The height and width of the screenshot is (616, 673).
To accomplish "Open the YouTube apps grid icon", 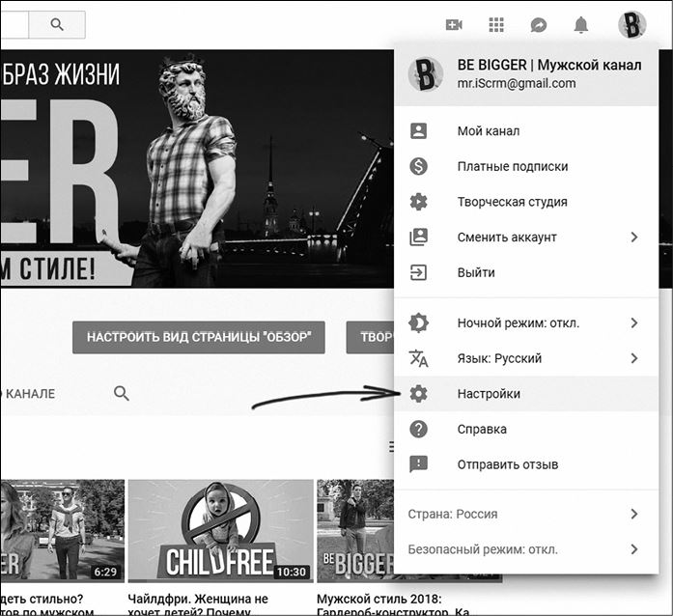I will coord(496,25).
